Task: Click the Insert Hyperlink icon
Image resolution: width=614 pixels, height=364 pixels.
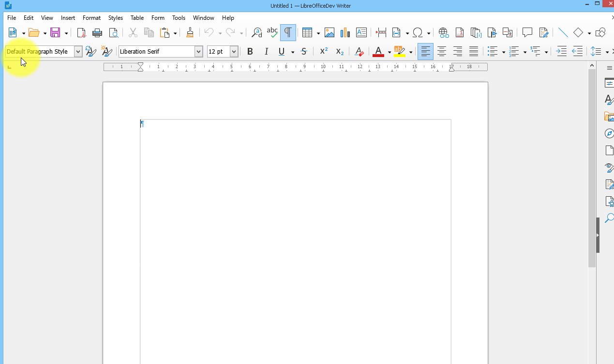Action: pos(443,33)
